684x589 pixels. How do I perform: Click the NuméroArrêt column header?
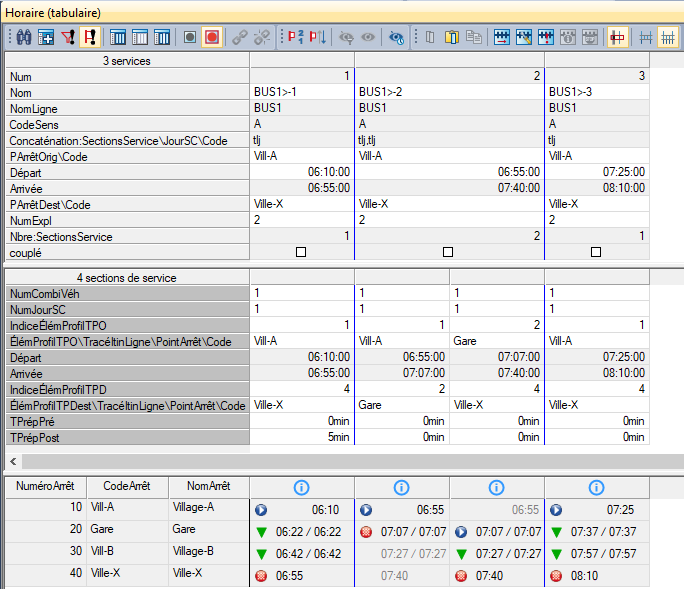(45, 486)
